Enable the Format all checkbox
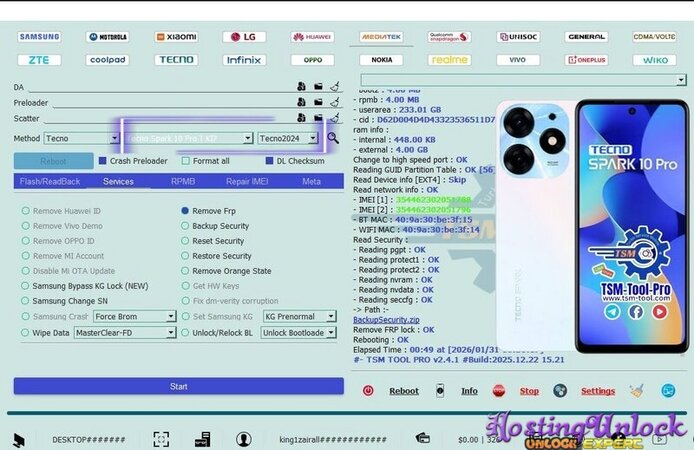 coord(186,161)
